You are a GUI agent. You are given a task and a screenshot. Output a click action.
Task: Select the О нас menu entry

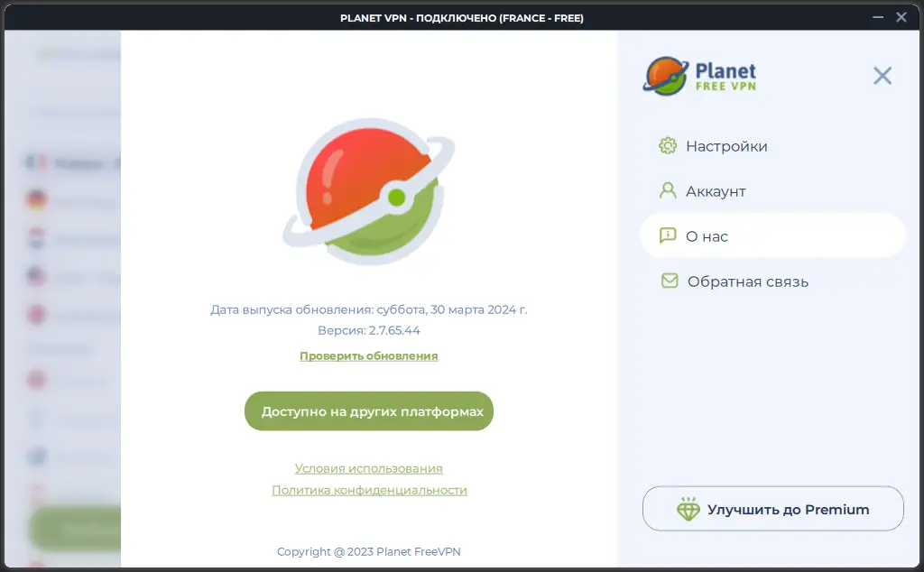click(772, 235)
